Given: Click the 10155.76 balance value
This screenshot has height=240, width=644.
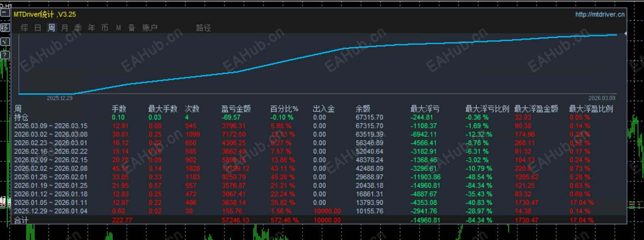Looking at the screenshot, I should 370,211.
